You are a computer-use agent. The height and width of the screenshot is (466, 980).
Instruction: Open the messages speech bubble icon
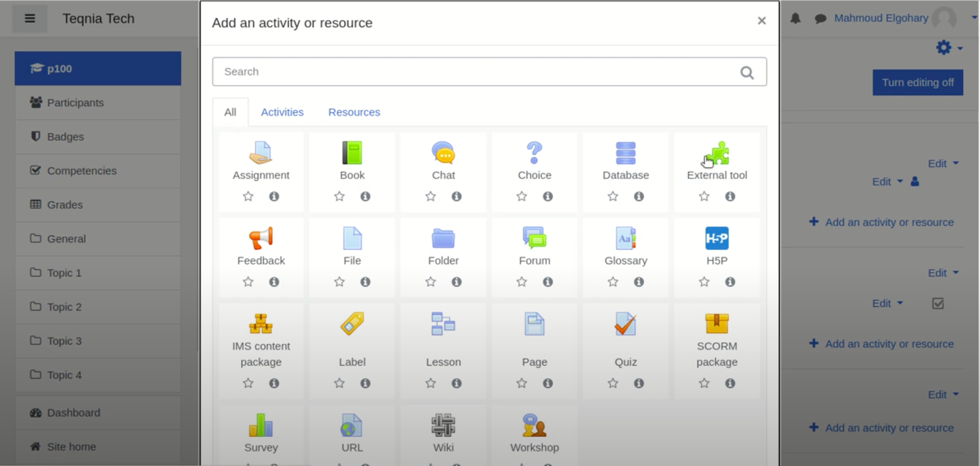[820, 18]
